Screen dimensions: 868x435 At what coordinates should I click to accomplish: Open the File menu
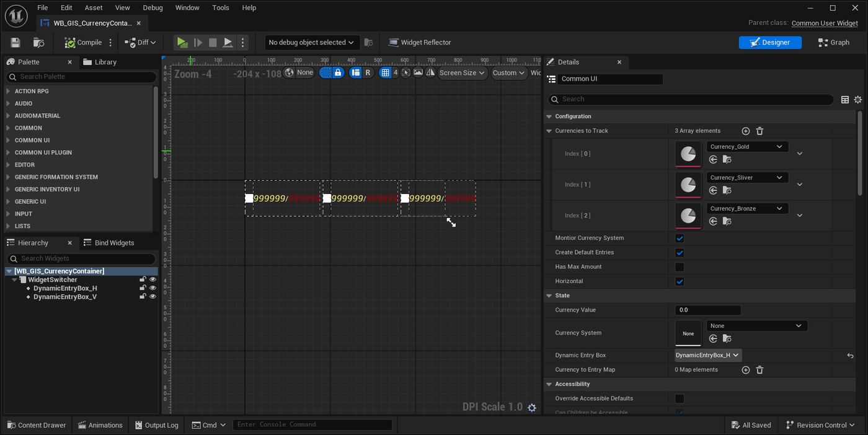[x=42, y=8]
